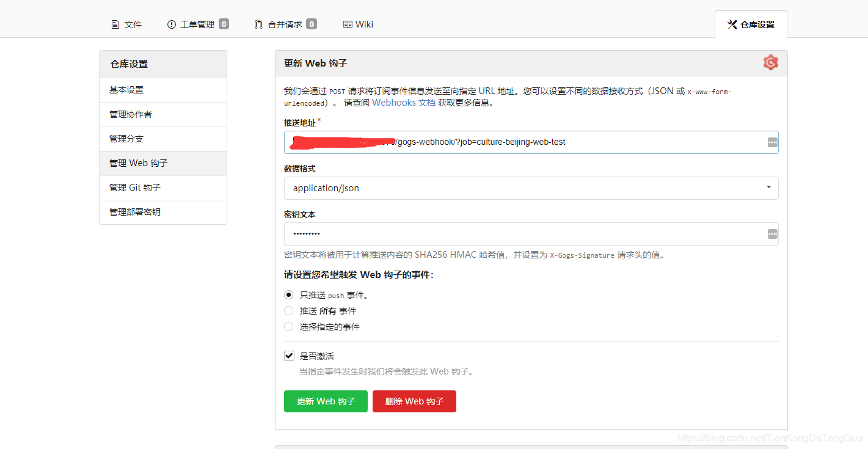Click the 密钥文本 field label
The image size is (868, 449).
pyautogui.click(x=300, y=214)
